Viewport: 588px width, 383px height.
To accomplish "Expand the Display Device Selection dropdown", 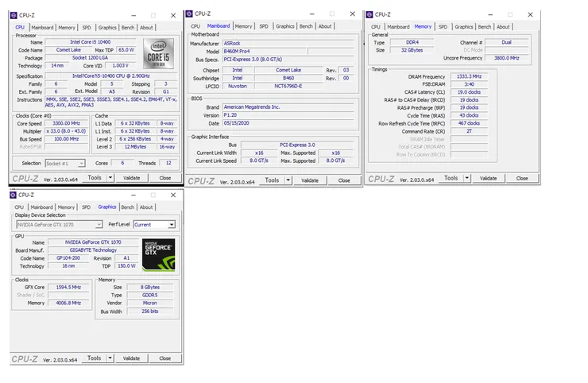I will pos(99,225).
